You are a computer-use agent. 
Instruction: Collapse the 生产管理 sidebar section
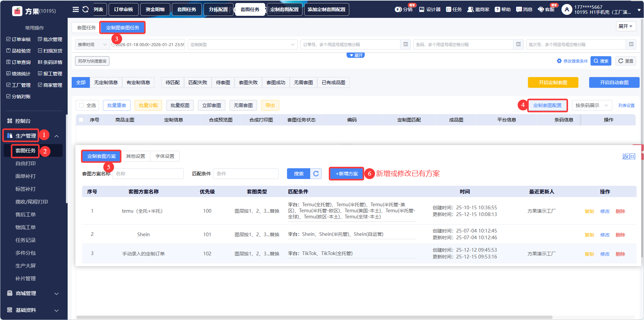click(57, 136)
